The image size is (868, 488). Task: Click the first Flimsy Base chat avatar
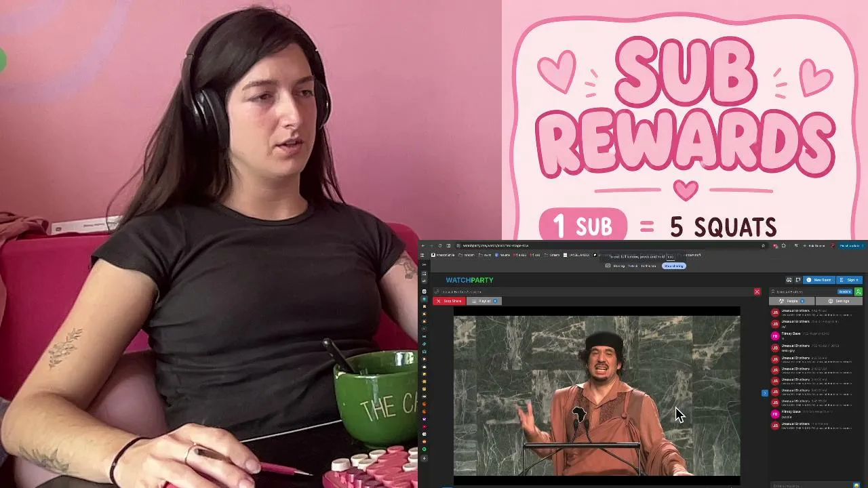click(x=775, y=335)
